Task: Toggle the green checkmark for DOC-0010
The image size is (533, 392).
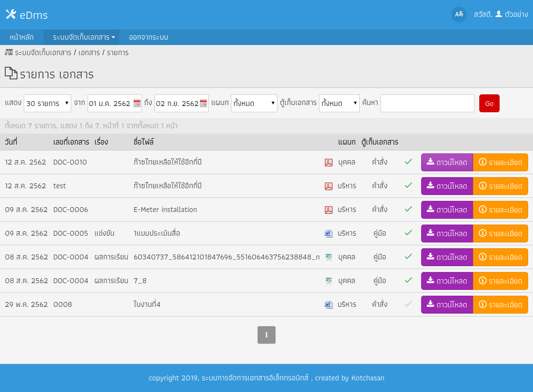Action: click(x=408, y=162)
